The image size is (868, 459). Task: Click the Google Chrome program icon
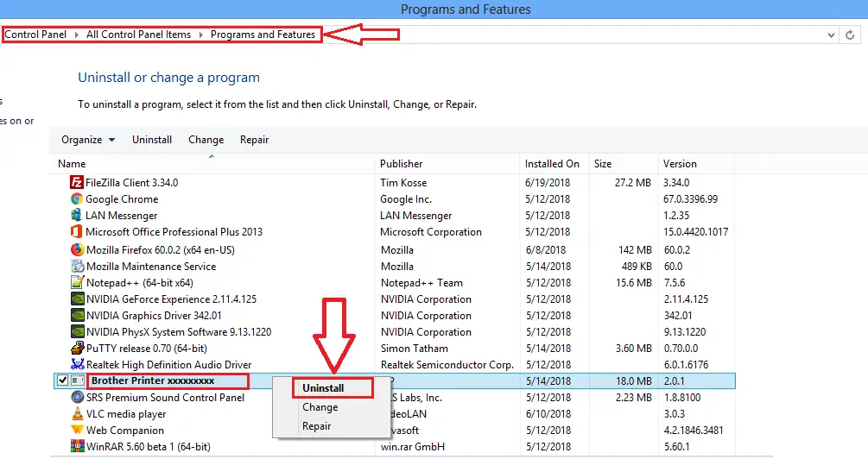tap(76, 198)
